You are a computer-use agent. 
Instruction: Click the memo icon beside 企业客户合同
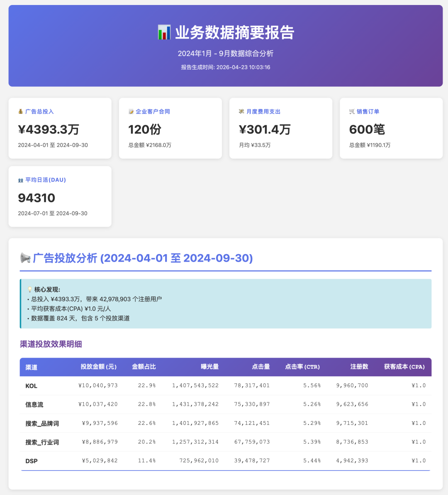click(x=131, y=112)
